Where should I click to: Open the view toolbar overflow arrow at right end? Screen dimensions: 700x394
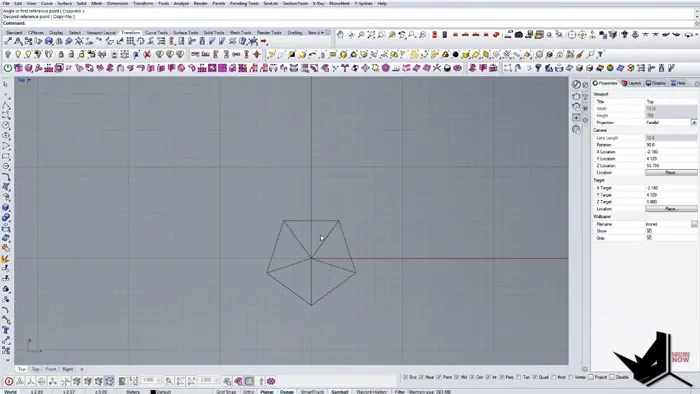click(x=696, y=35)
